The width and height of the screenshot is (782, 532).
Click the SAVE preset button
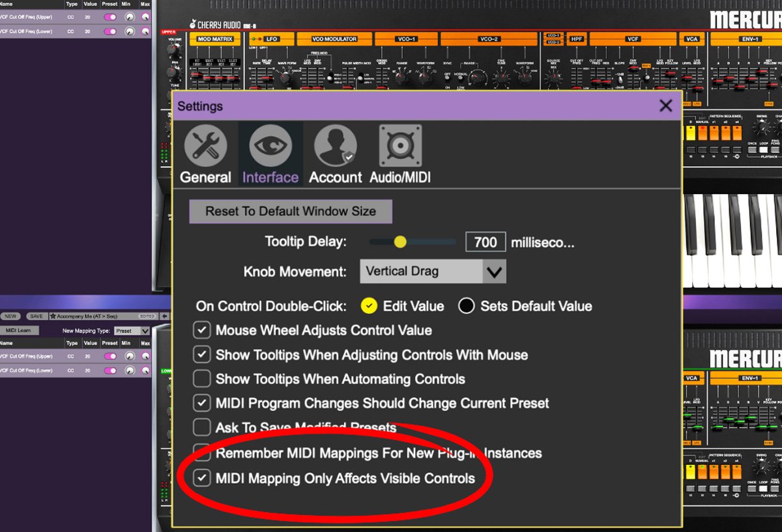(x=36, y=316)
